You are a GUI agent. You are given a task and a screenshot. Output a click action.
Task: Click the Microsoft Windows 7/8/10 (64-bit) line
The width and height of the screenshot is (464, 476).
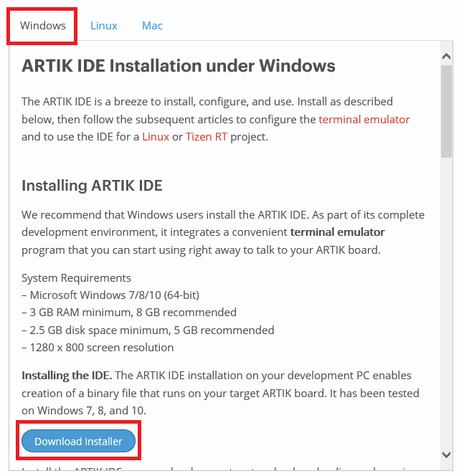click(x=110, y=295)
